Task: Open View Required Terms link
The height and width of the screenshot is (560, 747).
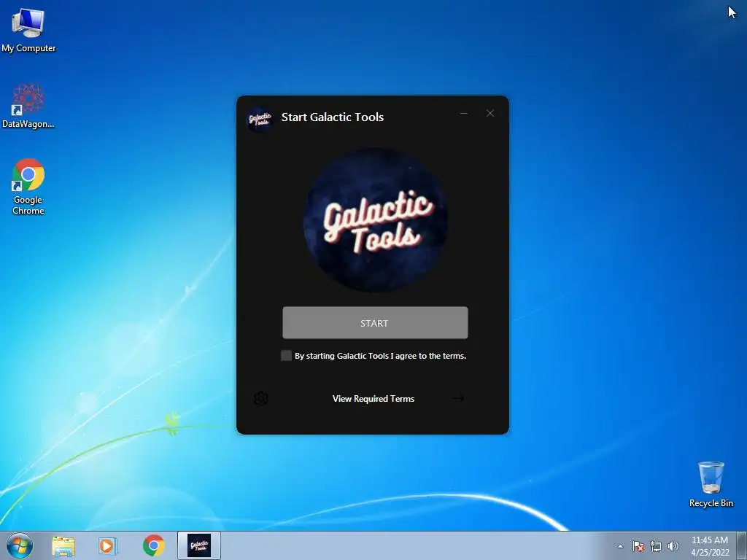Action: [x=373, y=399]
